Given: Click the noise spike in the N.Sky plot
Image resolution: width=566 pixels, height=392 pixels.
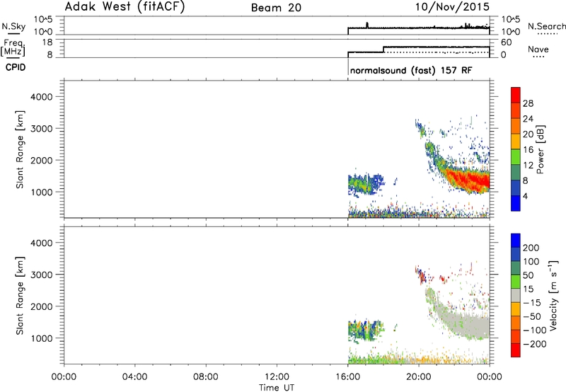Looking at the screenshot, I should click(x=367, y=25).
